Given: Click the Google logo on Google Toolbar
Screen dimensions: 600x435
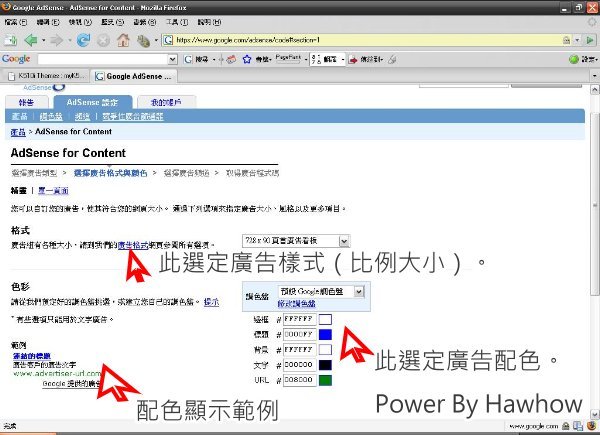Looking at the screenshot, I should [x=16, y=59].
